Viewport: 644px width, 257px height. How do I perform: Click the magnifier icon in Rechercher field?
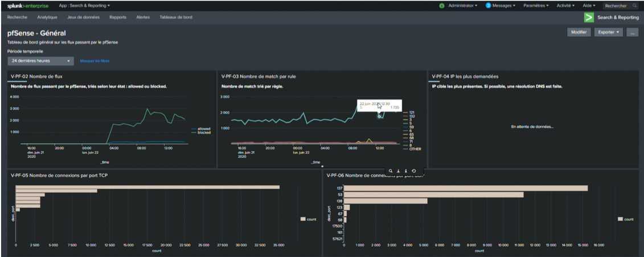[x=634, y=6]
